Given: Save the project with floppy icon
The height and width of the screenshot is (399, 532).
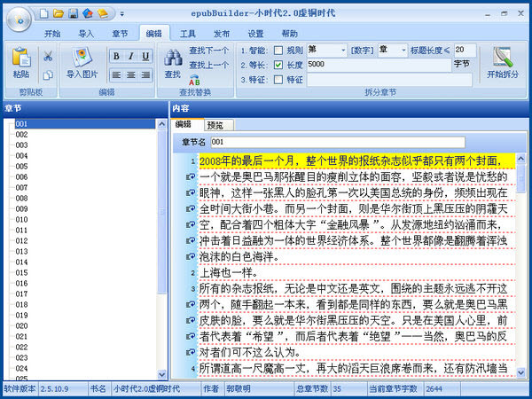Looking at the screenshot, I should click(x=73, y=13).
